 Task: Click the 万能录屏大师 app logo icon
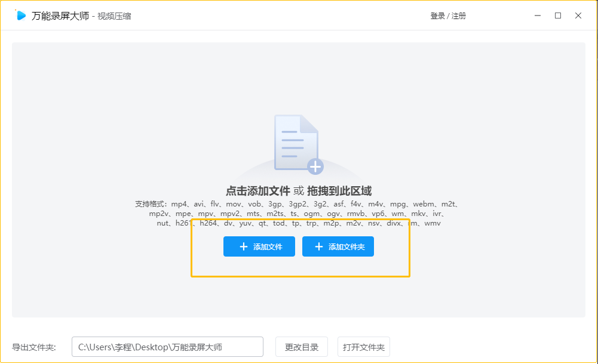(x=22, y=16)
